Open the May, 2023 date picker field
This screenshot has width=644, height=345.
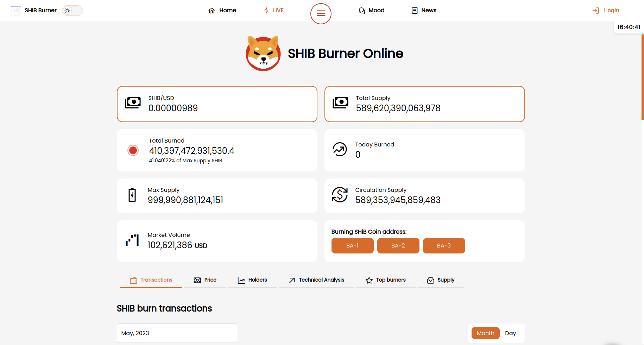pyautogui.click(x=177, y=333)
